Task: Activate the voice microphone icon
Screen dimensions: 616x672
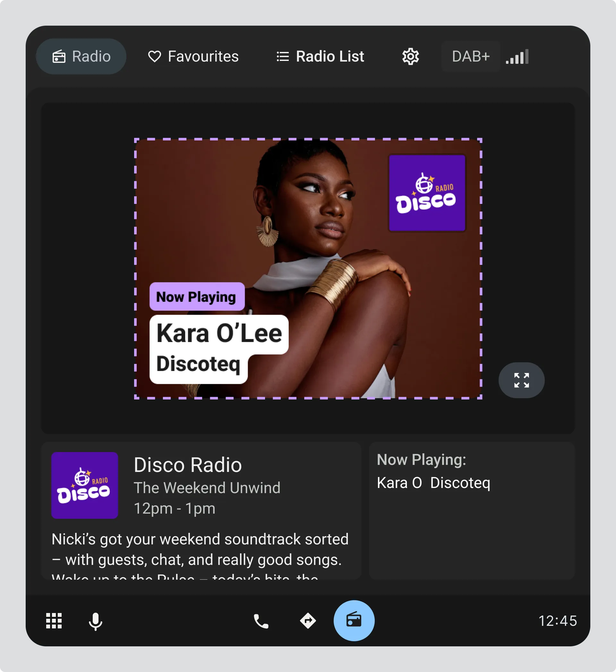Action: [96, 621]
